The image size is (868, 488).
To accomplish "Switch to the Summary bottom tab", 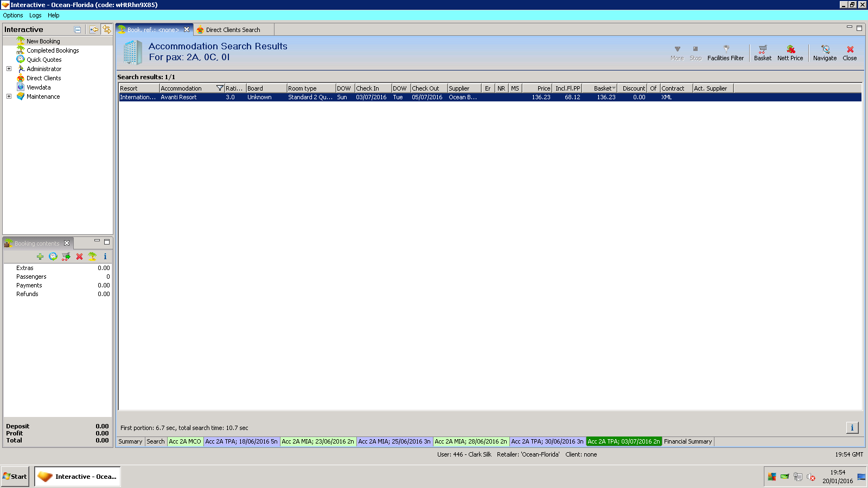I will click(130, 441).
